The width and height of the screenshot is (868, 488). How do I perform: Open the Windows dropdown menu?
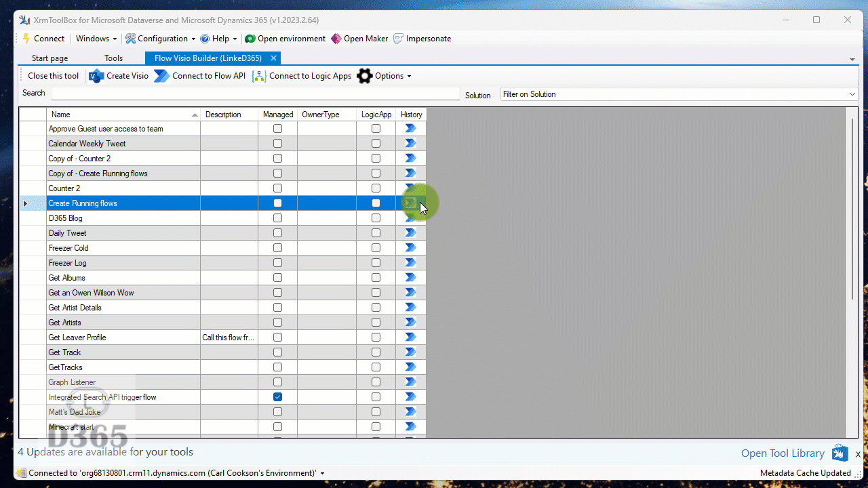pos(96,39)
